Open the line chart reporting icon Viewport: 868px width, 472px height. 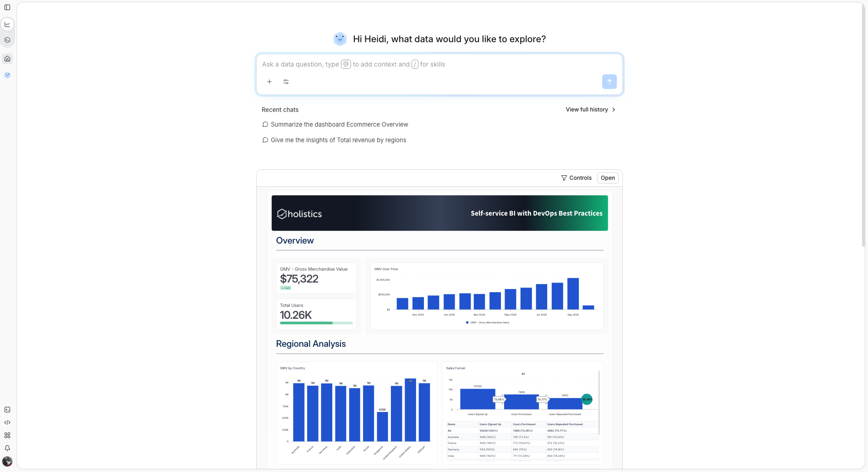coord(7,24)
